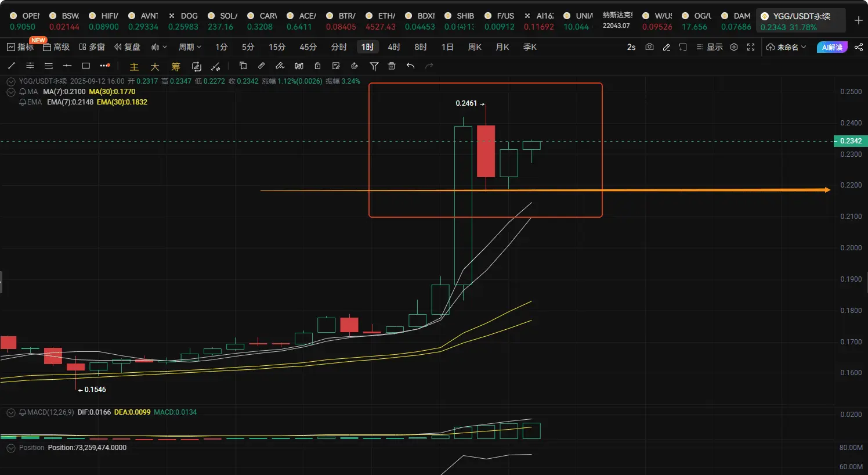Collapse the MACD panel toggle
The width and height of the screenshot is (868, 475).
coord(11,412)
